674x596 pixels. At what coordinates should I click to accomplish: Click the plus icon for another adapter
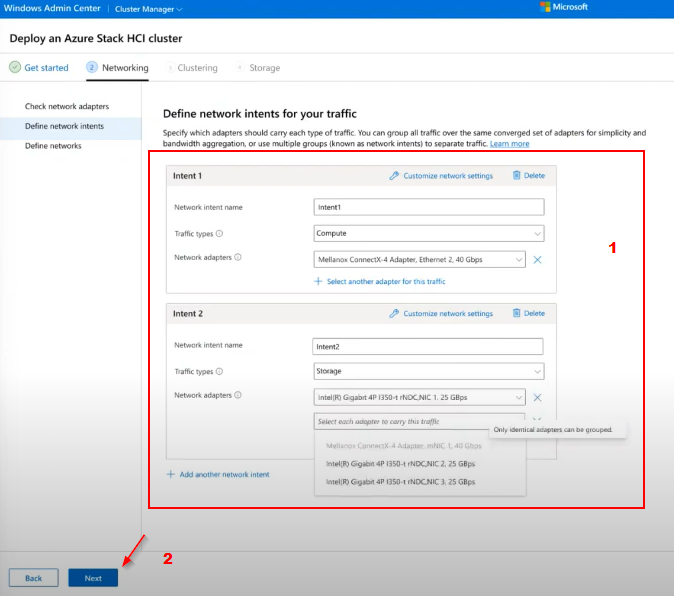tap(318, 281)
